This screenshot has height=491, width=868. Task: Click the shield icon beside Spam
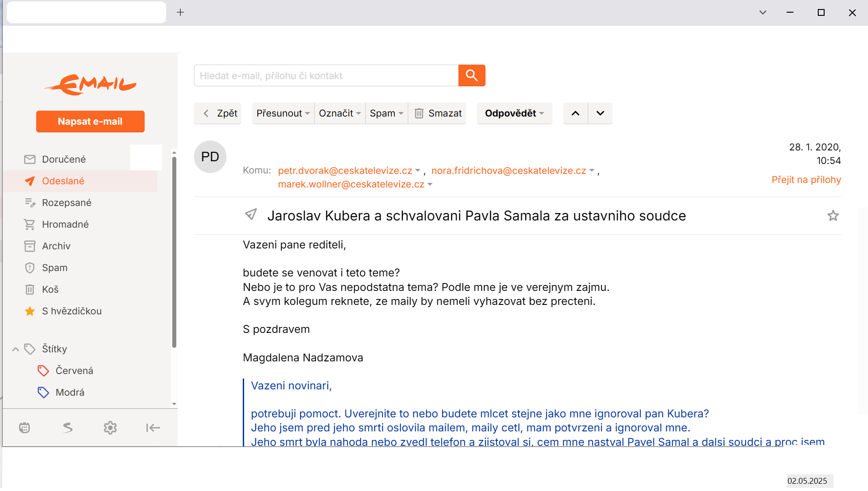(30, 268)
